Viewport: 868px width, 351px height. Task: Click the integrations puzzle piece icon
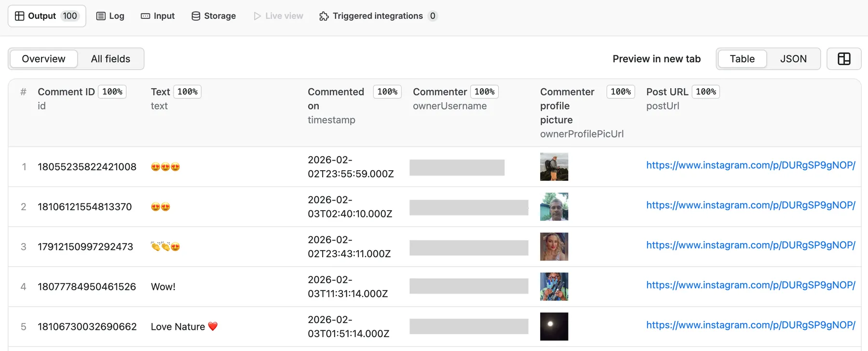324,16
